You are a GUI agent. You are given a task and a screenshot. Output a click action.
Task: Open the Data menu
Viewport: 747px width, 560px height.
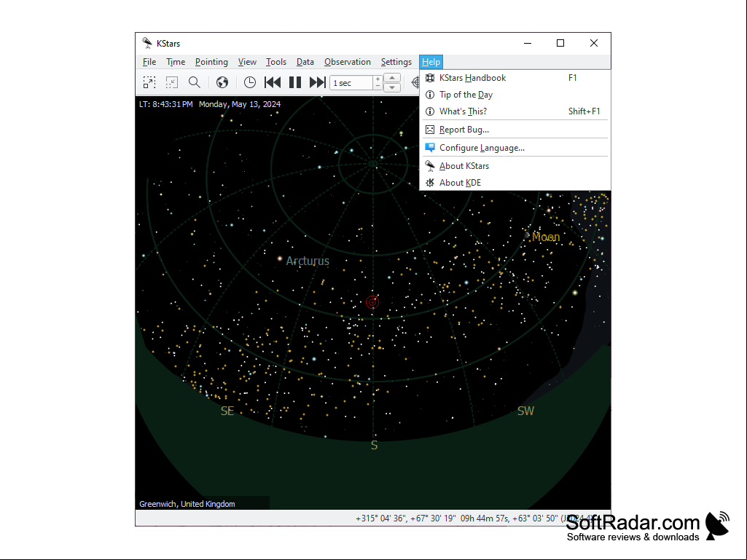pos(305,62)
